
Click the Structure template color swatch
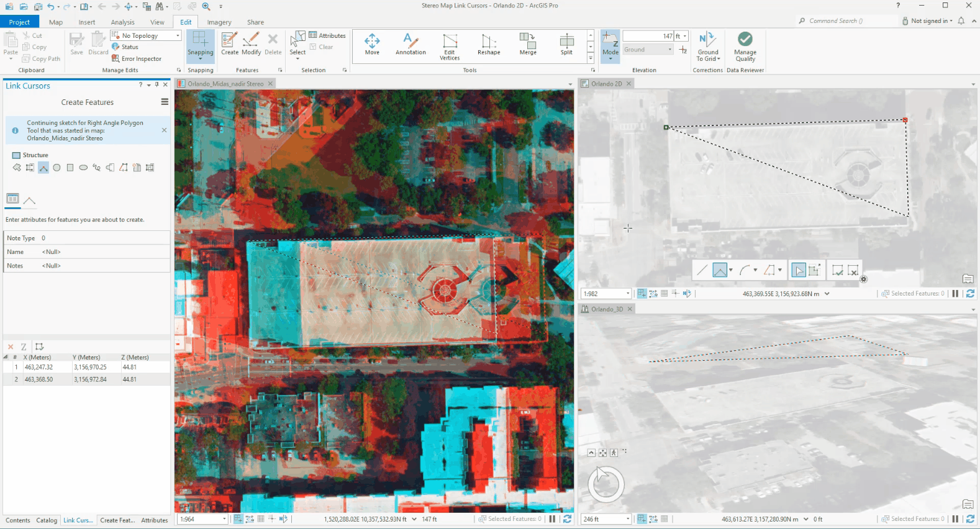[x=16, y=155]
